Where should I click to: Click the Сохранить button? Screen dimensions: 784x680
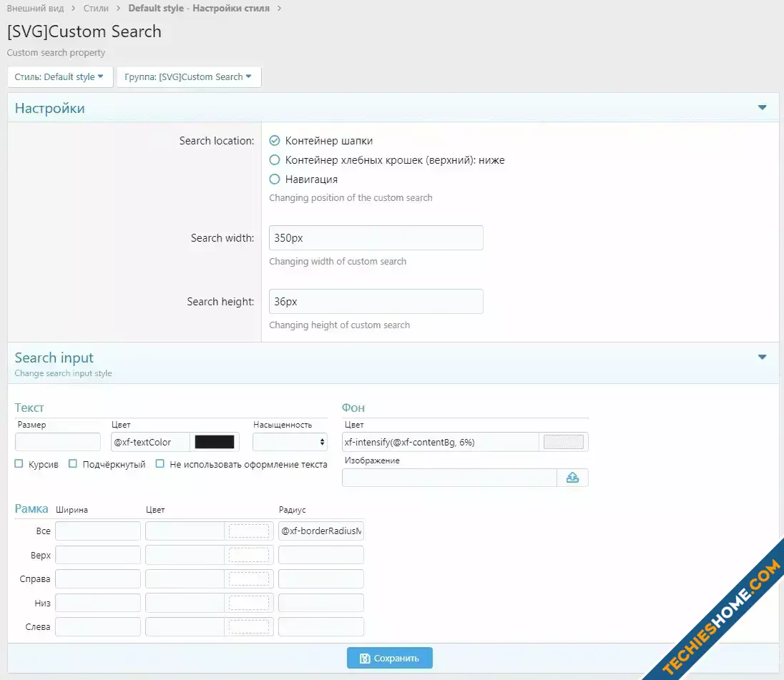pyautogui.click(x=390, y=658)
